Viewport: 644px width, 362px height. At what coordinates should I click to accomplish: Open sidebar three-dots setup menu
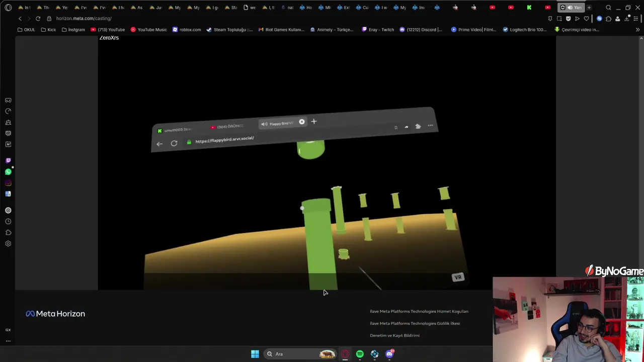[8, 341]
